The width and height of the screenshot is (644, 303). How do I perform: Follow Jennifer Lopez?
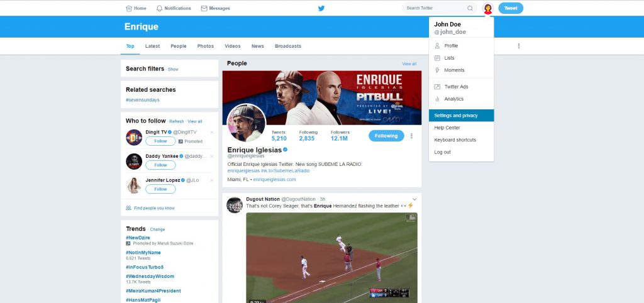click(160, 189)
